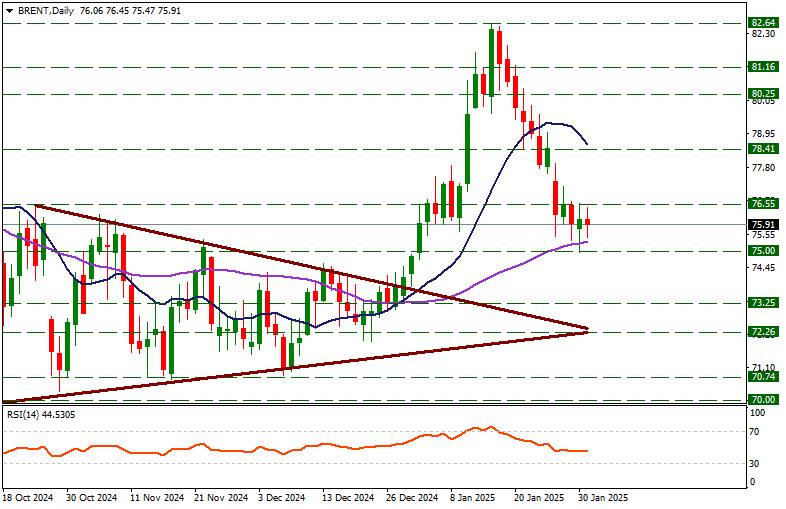Open the chart dropdown arrow beside BRENT,Daily
The width and height of the screenshot is (786, 509).
tap(10, 11)
